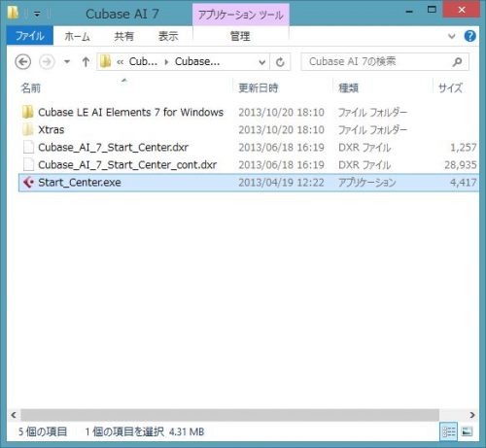
Task: Switch to the 表示 ribbon tab
Action: (x=168, y=36)
